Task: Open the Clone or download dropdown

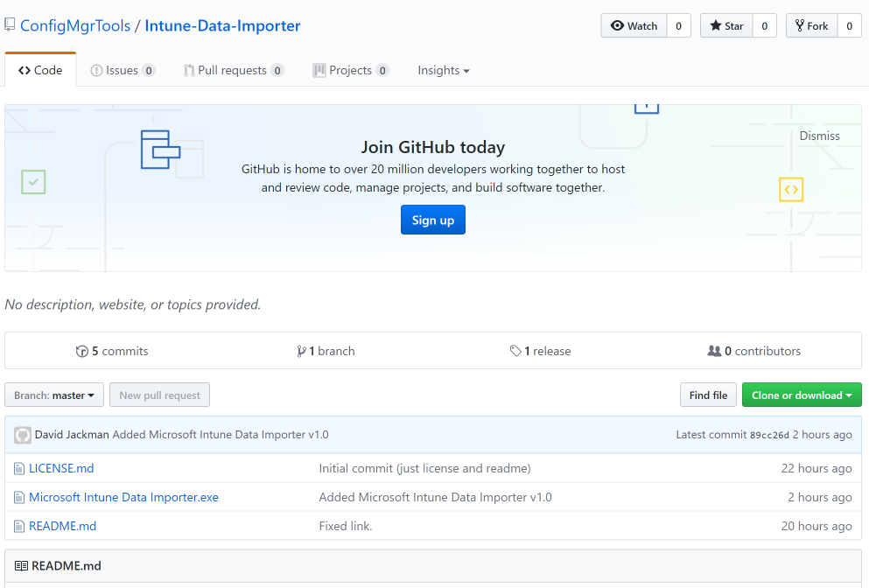Action: point(802,395)
